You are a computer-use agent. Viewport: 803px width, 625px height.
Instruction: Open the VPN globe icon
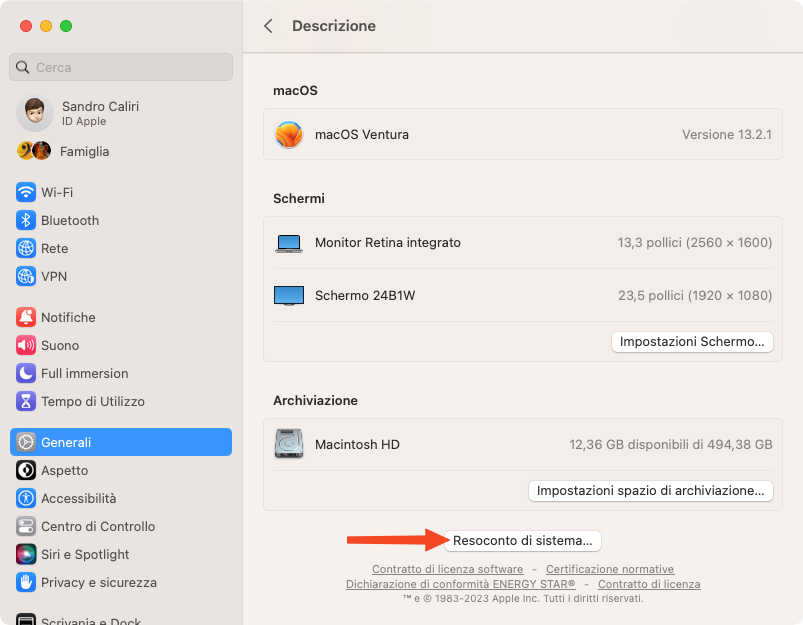[26, 277]
